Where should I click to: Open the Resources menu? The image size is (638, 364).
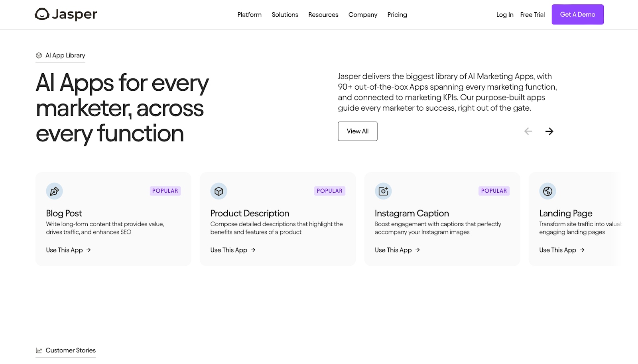tap(323, 15)
